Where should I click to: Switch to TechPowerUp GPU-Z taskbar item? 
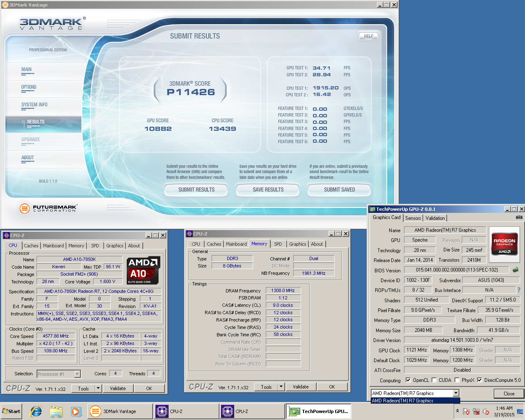[x=318, y=411]
